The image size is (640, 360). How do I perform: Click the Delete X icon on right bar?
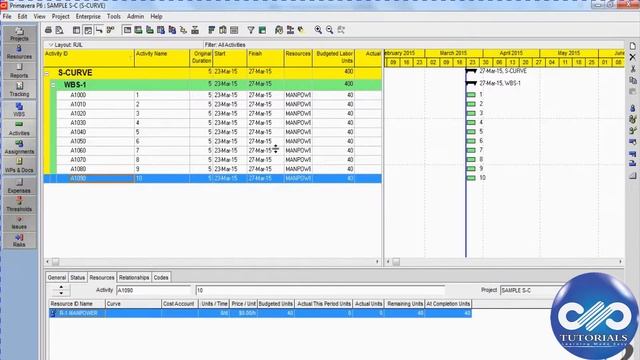pyautogui.click(x=633, y=57)
